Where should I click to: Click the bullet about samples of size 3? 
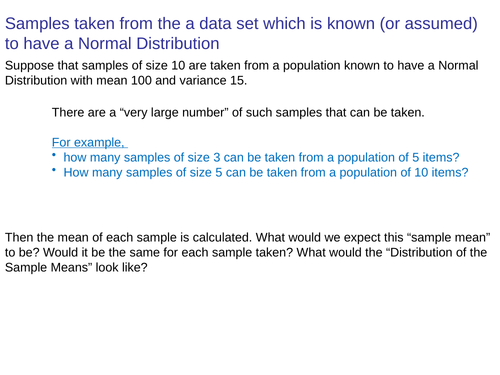click(261, 157)
